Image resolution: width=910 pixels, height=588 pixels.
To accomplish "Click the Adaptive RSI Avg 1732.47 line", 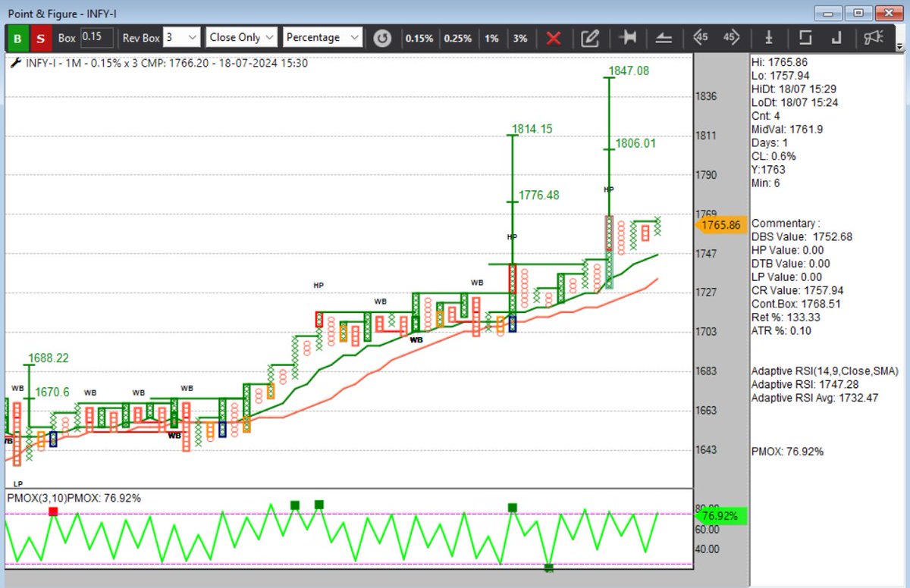I will pyautogui.click(x=814, y=397).
